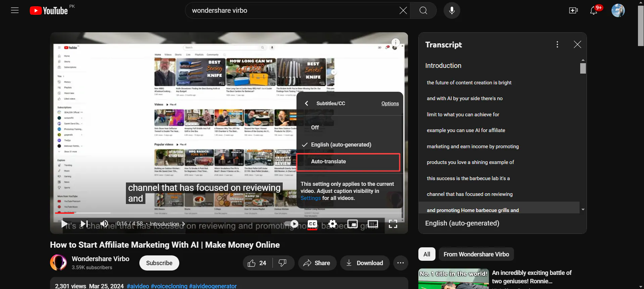Toggle the autoplay switch in player
This screenshot has height=289, width=644.
point(291,224)
